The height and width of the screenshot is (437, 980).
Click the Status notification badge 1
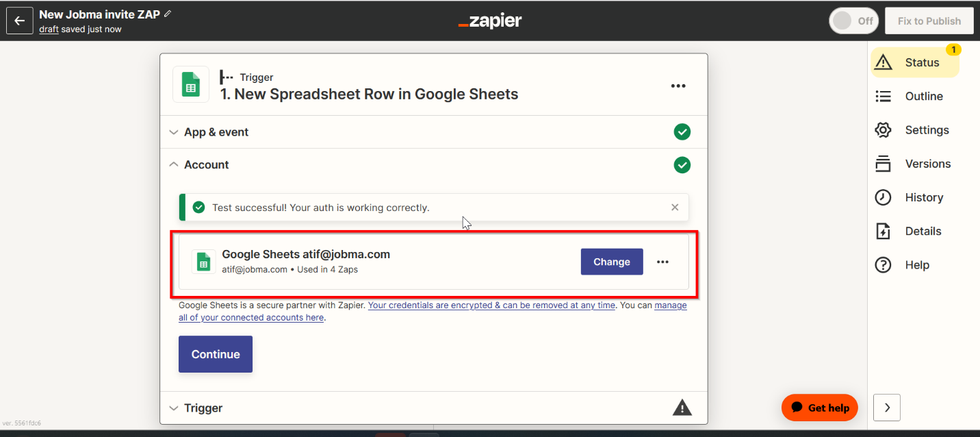[953, 49]
